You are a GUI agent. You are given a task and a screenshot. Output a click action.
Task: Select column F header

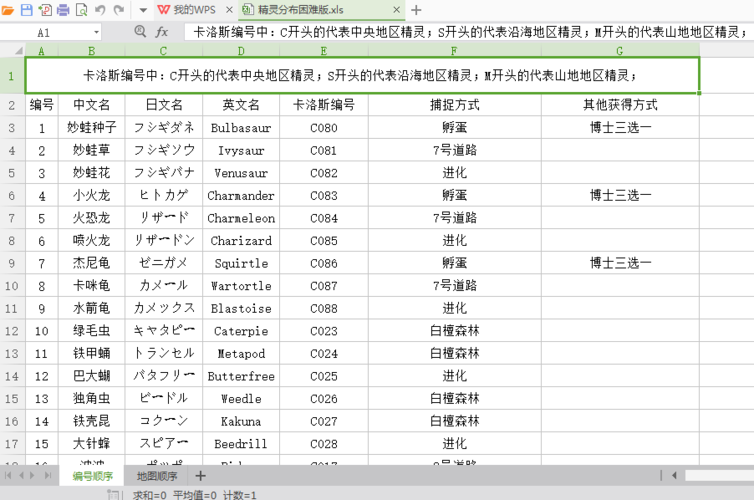[x=454, y=50]
